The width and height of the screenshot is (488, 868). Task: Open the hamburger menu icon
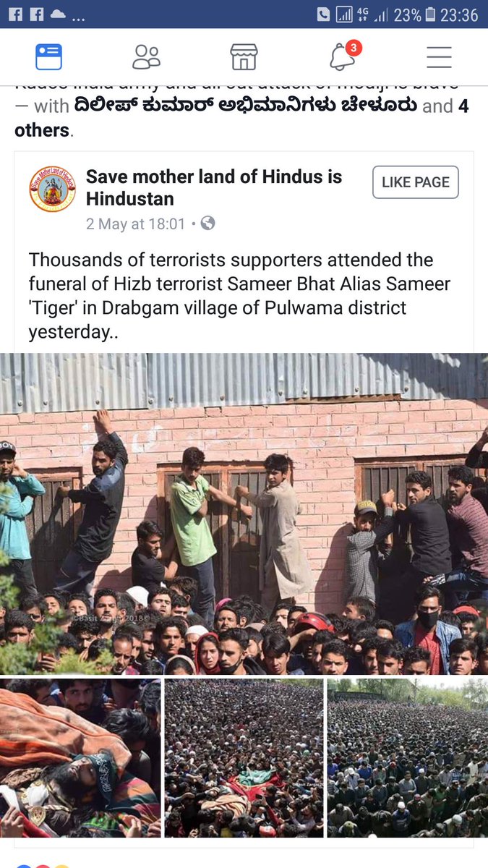(439, 56)
